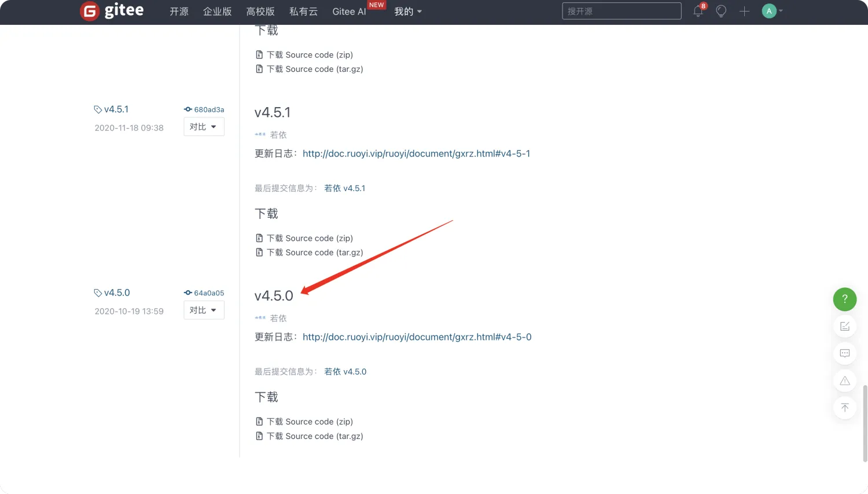Open 开源 menu item
The height and width of the screenshot is (494, 868).
[x=179, y=12]
